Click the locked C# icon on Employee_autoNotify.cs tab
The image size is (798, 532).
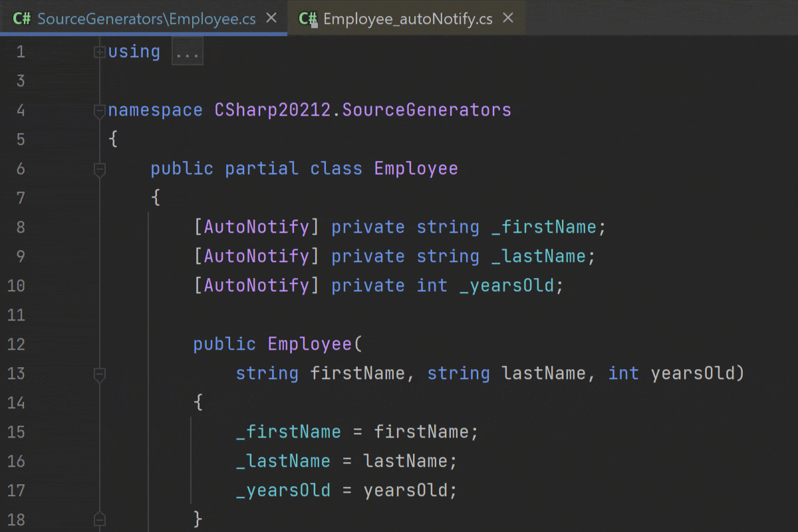[x=307, y=19]
